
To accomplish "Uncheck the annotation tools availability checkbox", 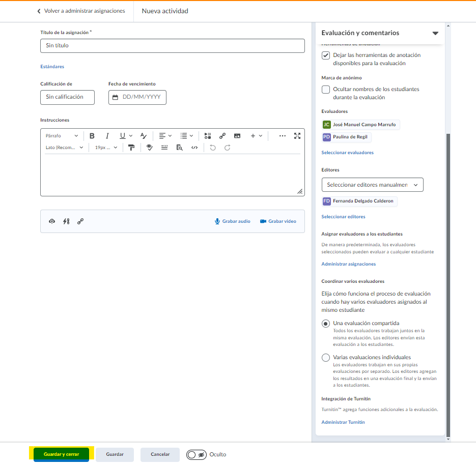I will tap(326, 55).
